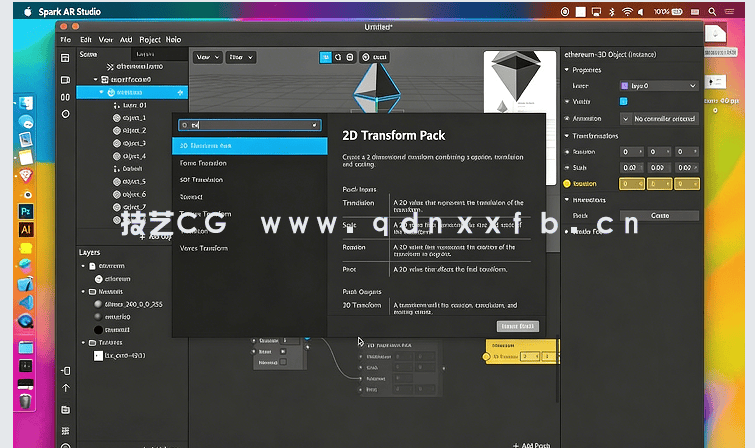
Task: Click the patch search input field
Action: pos(250,125)
